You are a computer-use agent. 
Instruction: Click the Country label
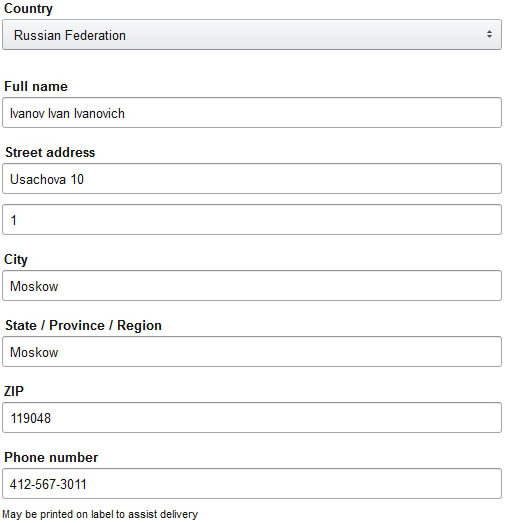[x=28, y=9]
